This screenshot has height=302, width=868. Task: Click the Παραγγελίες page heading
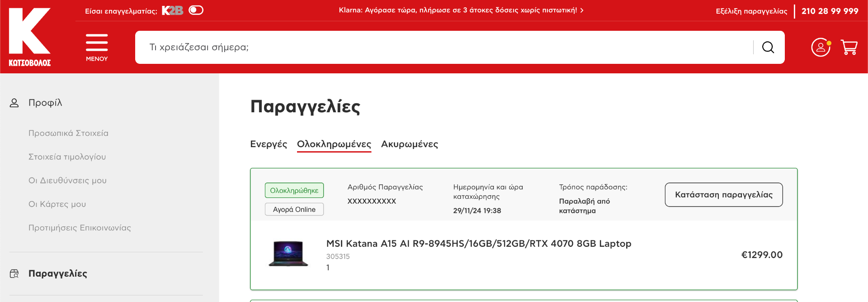pos(305,106)
